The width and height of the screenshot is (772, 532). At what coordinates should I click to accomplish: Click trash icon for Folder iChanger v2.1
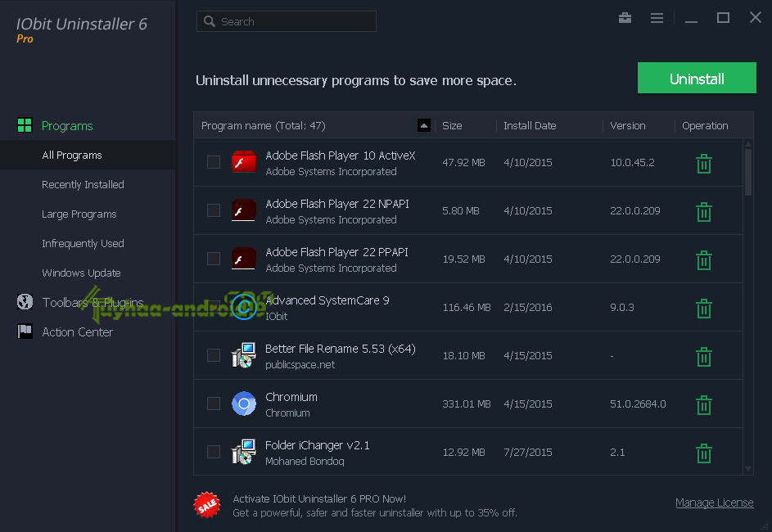pyautogui.click(x=703, y=453)
